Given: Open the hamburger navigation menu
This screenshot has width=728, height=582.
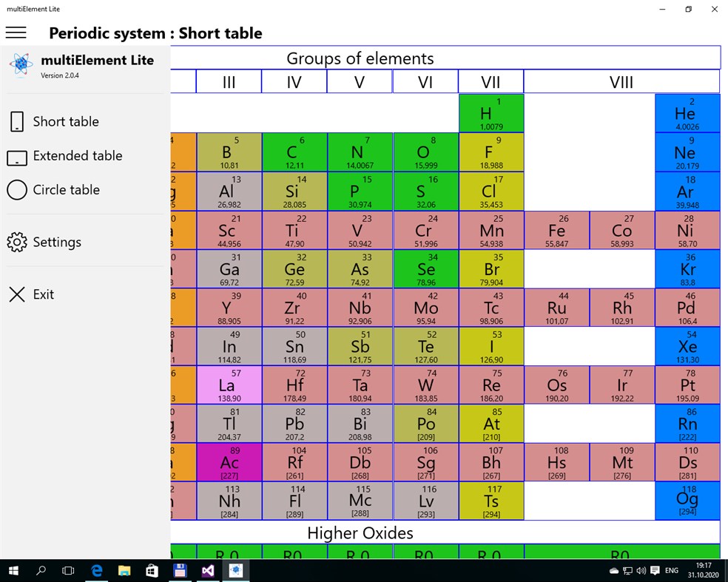Looking at the screenshot, I should click(16, 32).
